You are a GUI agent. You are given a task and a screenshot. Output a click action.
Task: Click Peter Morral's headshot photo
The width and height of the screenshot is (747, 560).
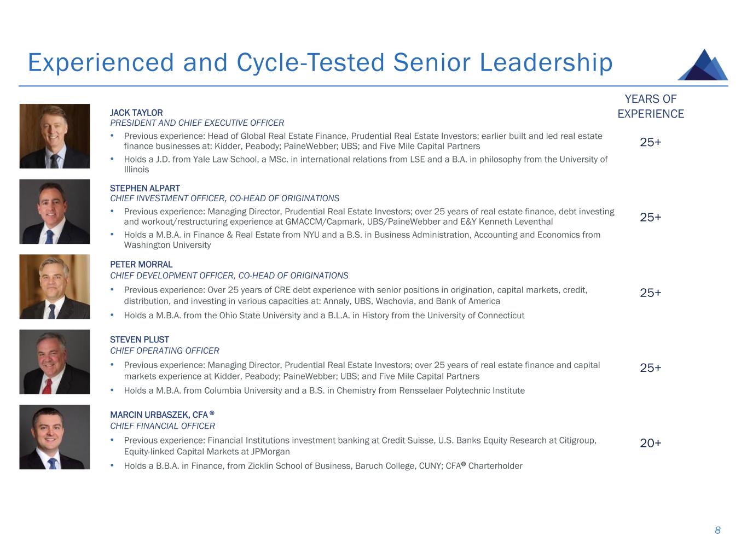click(55, 287)
